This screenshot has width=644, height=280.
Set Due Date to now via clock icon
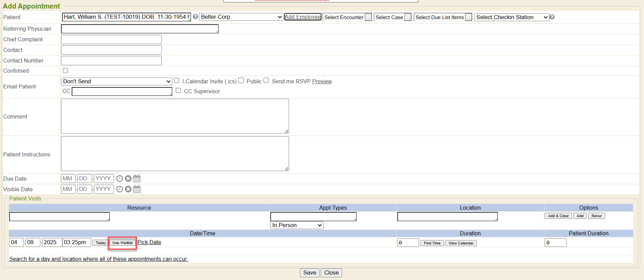(119, 179)
